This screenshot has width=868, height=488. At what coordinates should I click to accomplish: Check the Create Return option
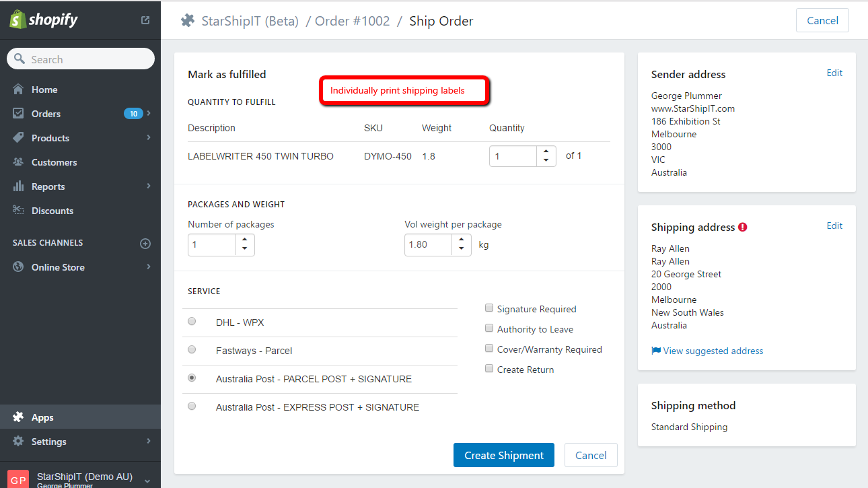(489, 368)
